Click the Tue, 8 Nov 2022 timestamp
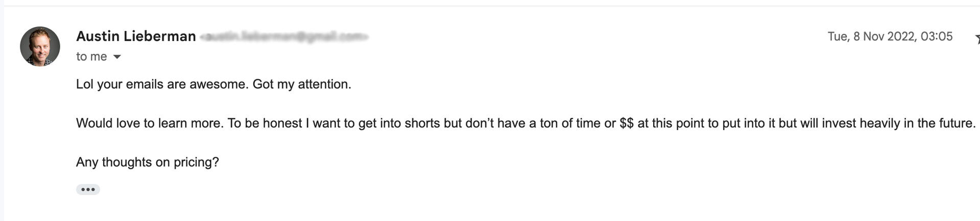Image resolution: width=980 pixels, height=221 pixels. click(890, 36)
